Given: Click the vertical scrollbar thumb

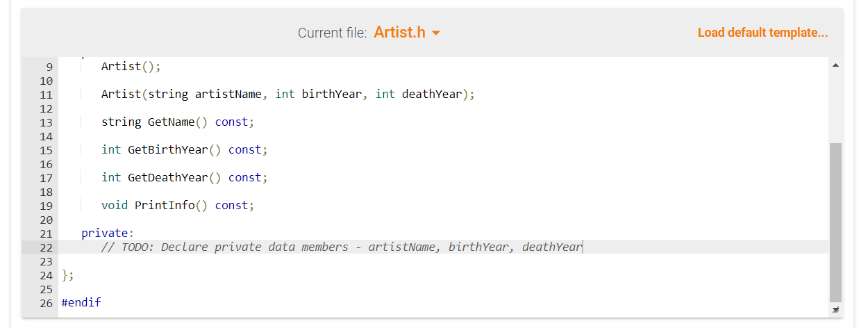Looking at the screenshot, I should (x=835, y=222).
